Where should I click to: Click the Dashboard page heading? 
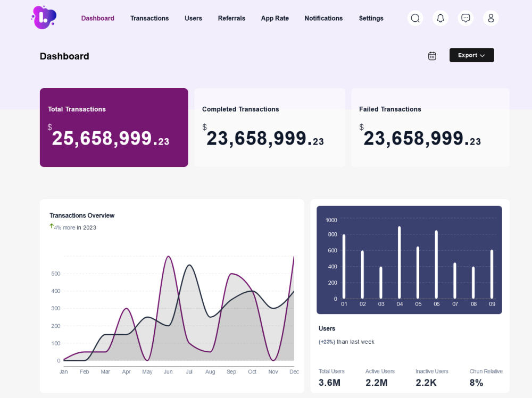(64, 56)
